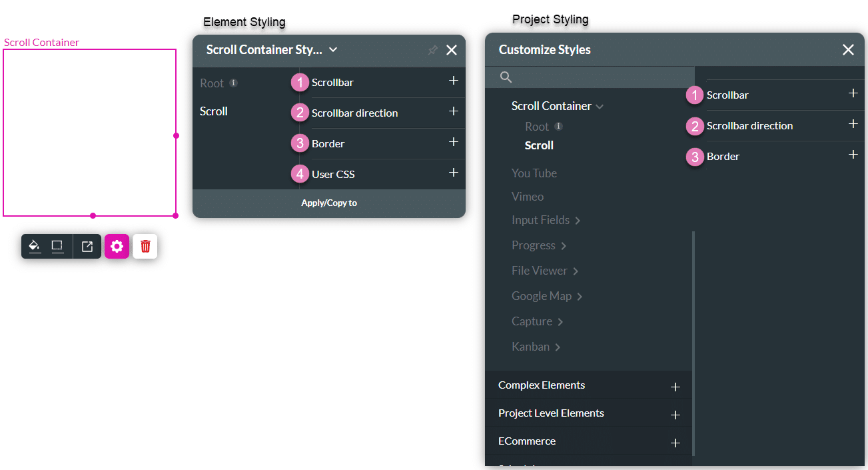Click the border styling icon in element toolbar
868x470 pixels.
57,246
